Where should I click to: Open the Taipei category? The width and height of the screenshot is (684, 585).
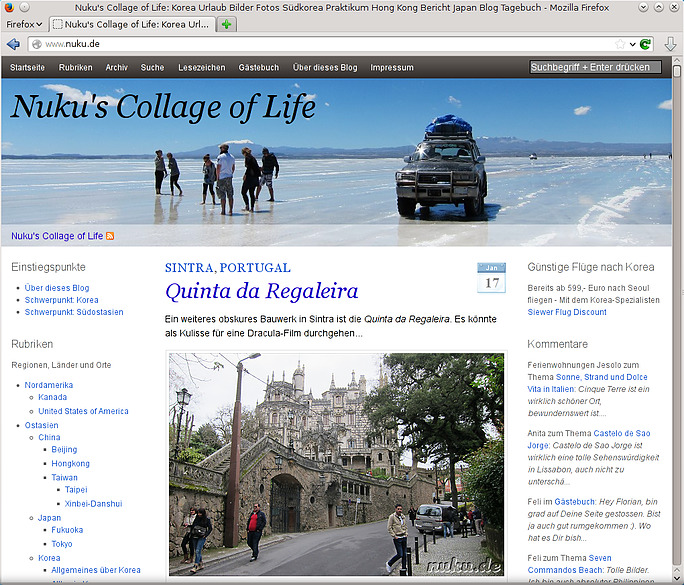point(76,490)
